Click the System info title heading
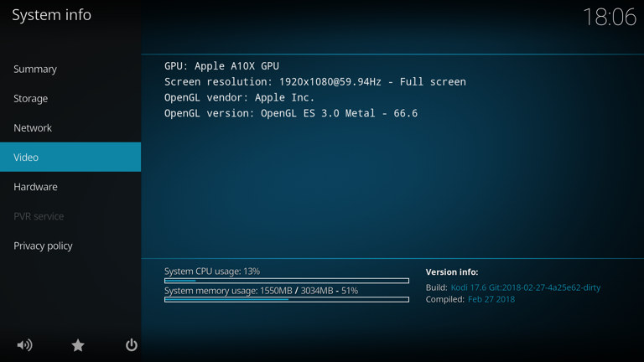This screenshot has width=644, height=362. (51, 15)
